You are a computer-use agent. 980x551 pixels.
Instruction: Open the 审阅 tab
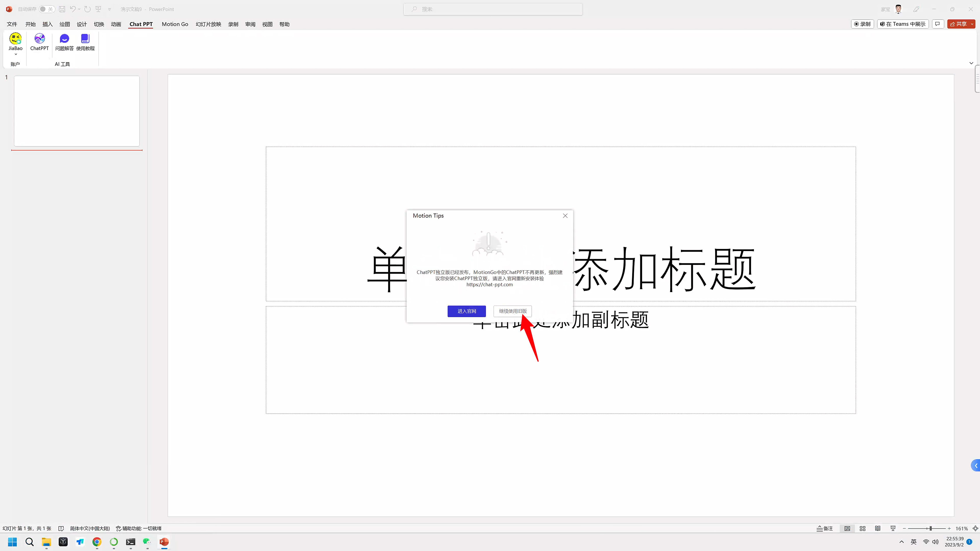(250, 24)
